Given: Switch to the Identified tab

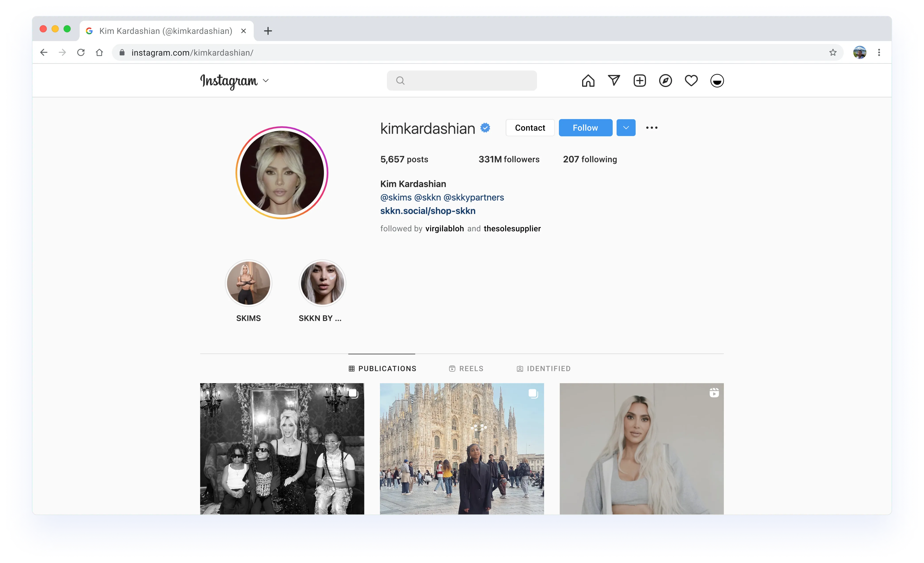Looking at the screenshot, I should 543,369.
